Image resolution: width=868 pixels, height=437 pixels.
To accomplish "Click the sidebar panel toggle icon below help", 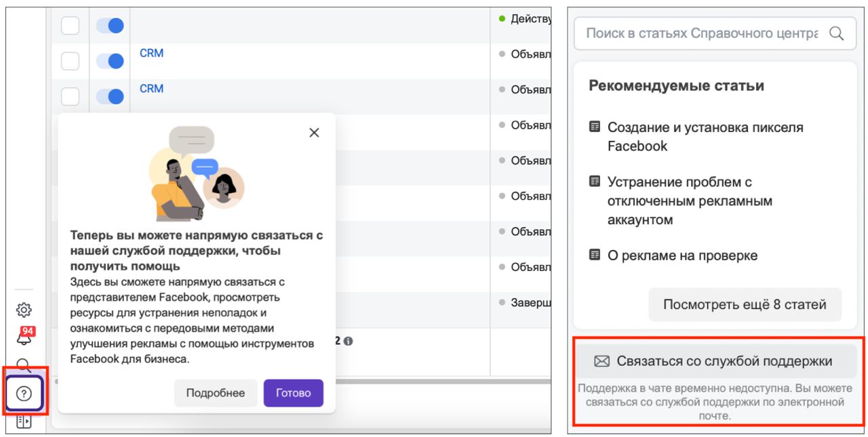I will 24,423.
